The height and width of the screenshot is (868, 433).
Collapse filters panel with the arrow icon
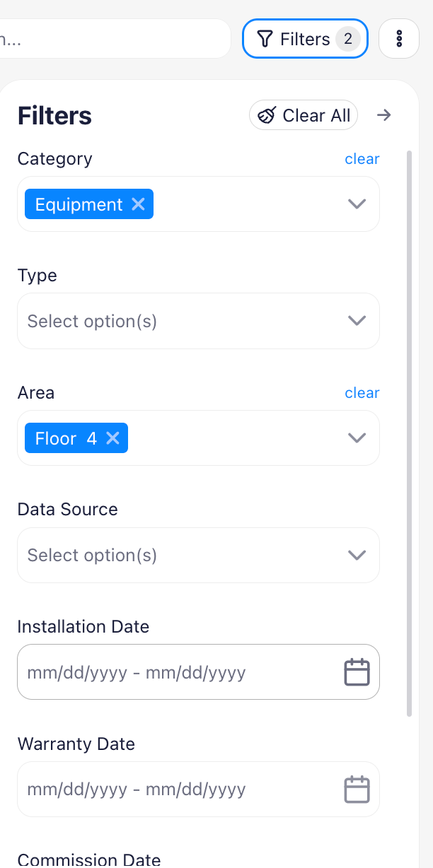[x=383, y=115]
